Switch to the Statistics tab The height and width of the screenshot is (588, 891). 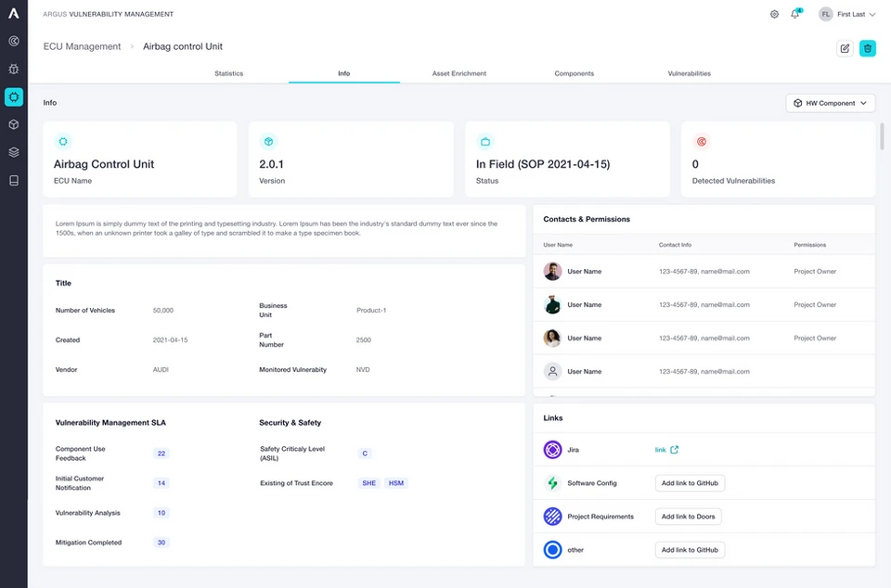click(x=229, y=73)
